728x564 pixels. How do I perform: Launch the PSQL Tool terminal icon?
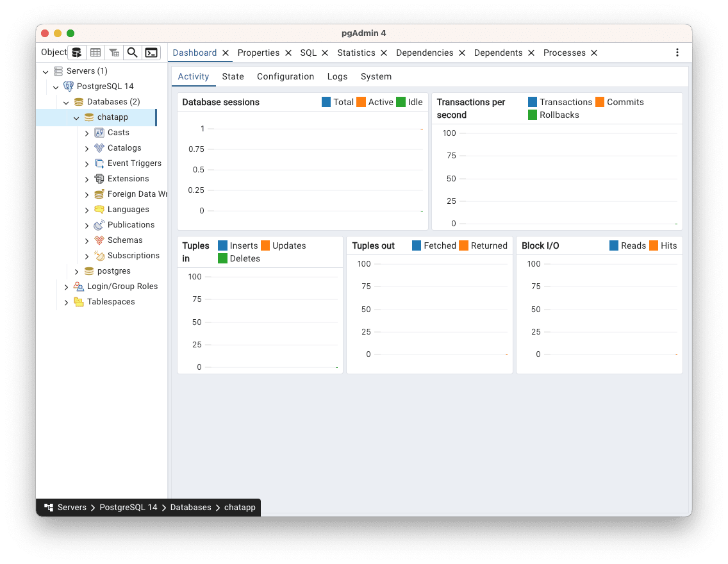pyautogui.click(x=151, y=53)
